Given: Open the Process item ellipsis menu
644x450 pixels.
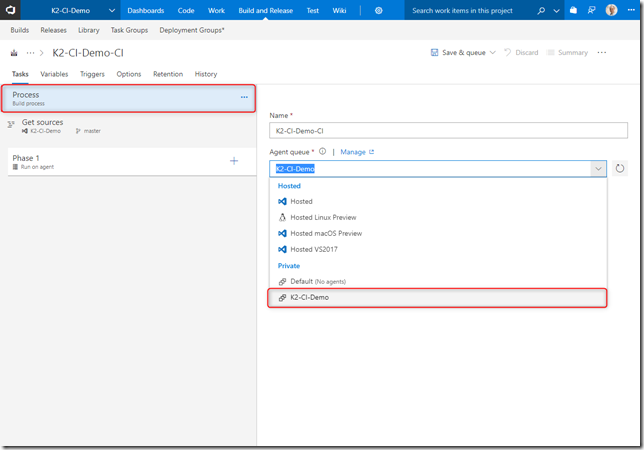Looking at the screenshot, I should click(x=244, y=97).
